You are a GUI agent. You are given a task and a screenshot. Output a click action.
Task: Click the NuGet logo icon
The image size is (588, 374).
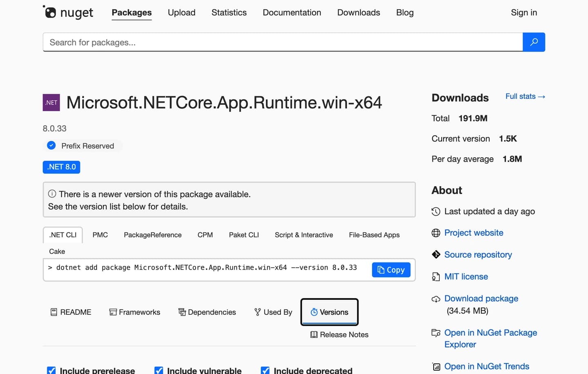click(x=49, y=12)
